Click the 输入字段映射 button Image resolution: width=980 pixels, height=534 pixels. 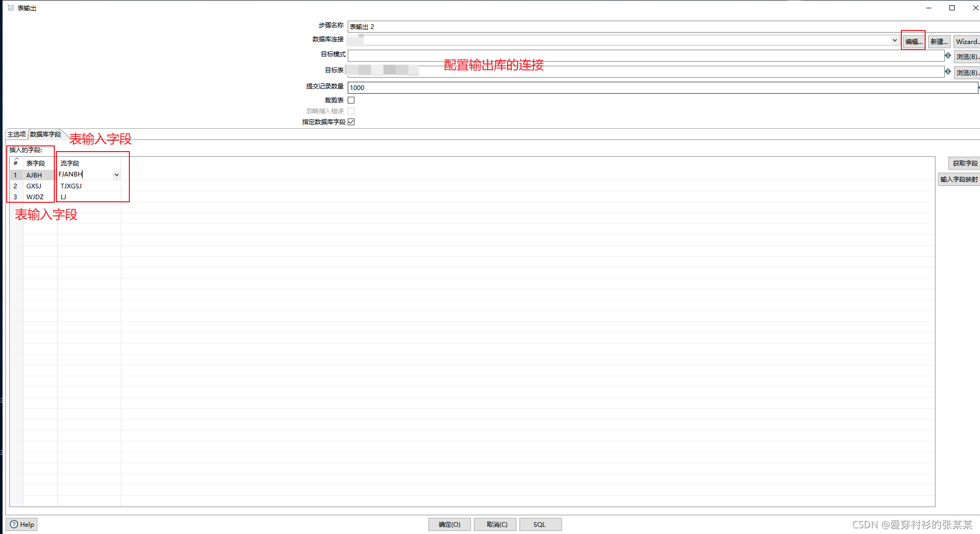[959, 179]
